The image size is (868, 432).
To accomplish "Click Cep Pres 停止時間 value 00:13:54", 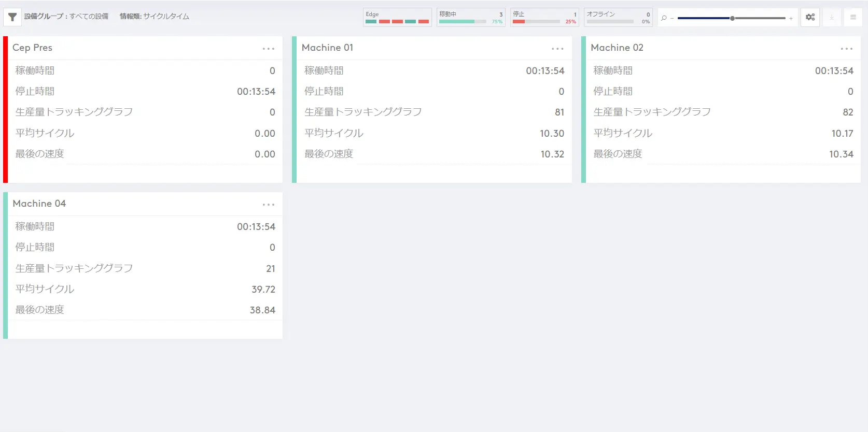I will (x=256, y=92).
